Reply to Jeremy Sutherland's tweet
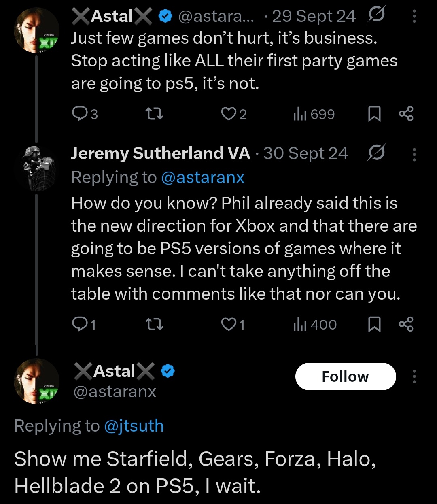437x504 pixels. tap(79, 324)
